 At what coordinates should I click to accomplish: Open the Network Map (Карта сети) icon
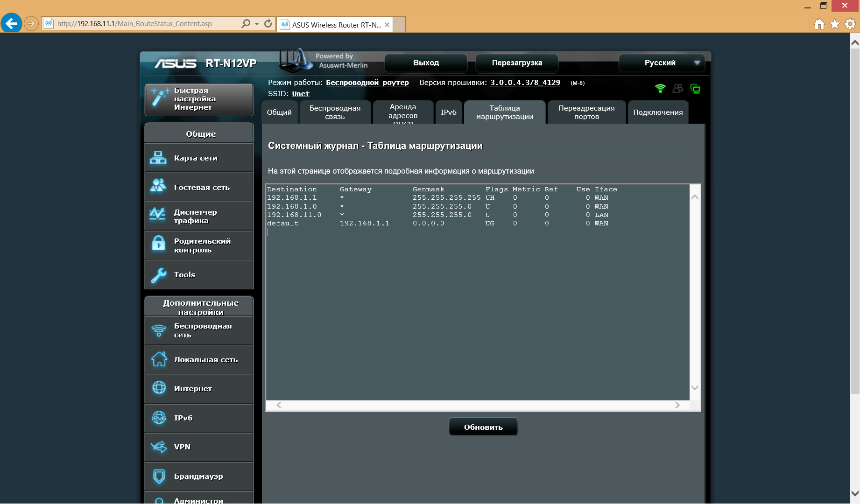point(158,158)
